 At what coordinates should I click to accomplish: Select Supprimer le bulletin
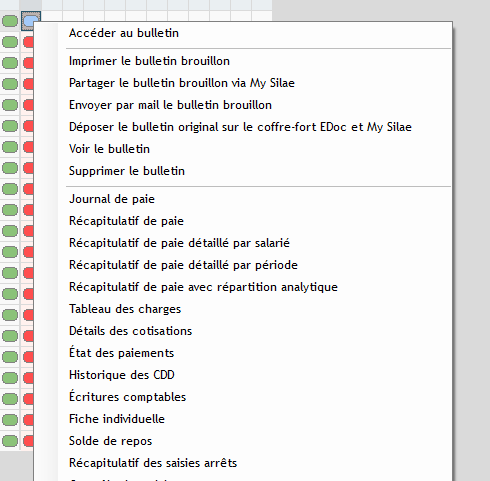pos(127,171)
